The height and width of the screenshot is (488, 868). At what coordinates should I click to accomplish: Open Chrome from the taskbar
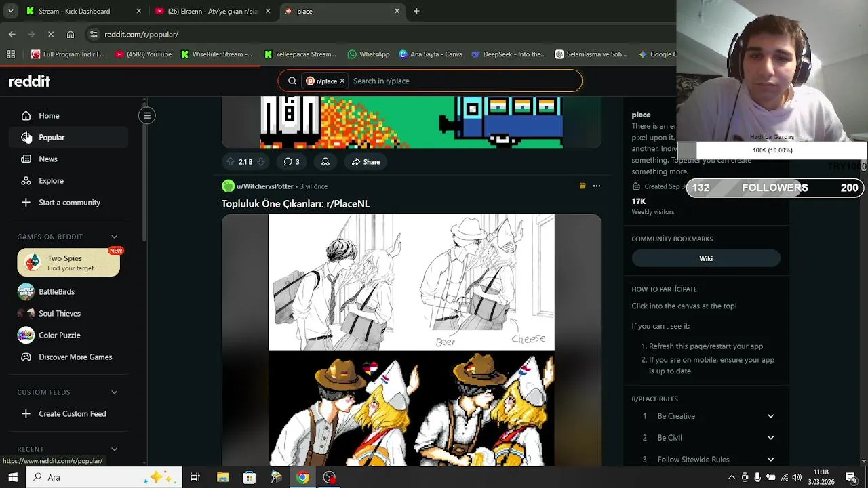coord(302,478)
